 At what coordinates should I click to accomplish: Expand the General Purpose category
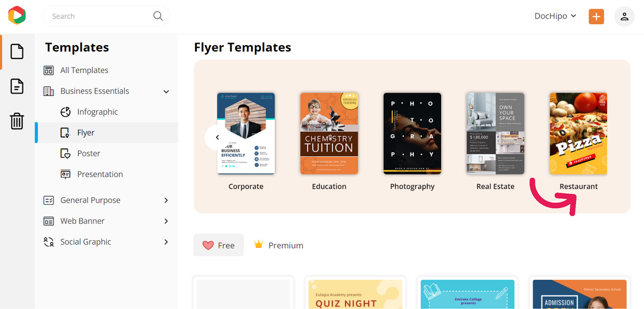166,200
